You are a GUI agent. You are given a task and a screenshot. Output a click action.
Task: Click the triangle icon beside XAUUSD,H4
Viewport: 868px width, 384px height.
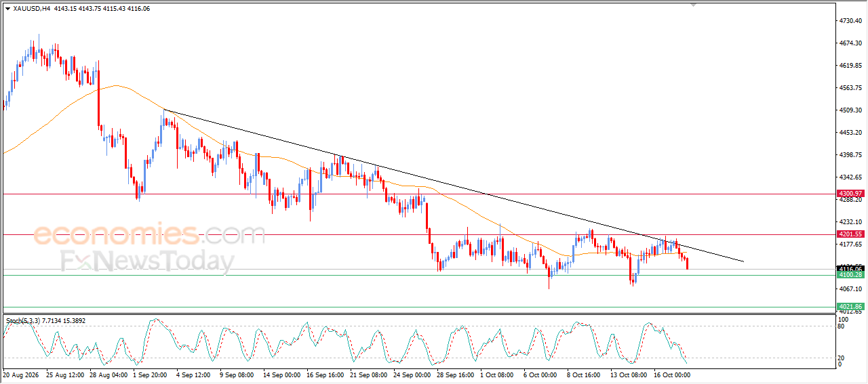click(7, 9)
